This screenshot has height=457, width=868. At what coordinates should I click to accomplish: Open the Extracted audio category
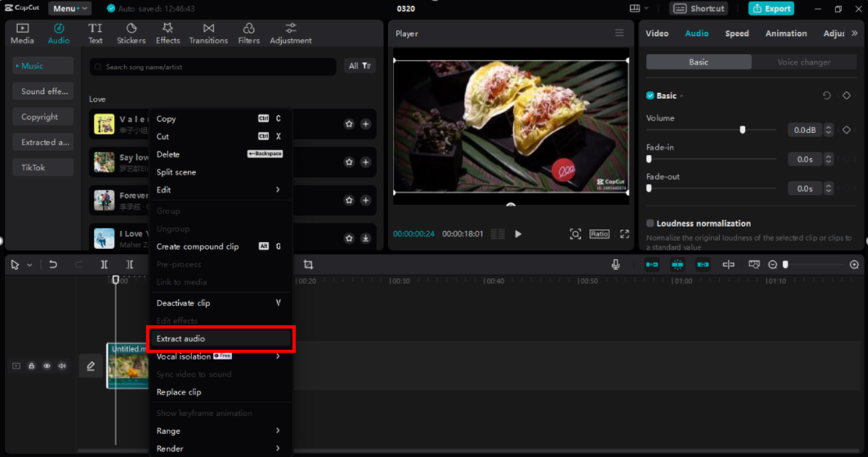pyautogui.click(x=43, y=142)
